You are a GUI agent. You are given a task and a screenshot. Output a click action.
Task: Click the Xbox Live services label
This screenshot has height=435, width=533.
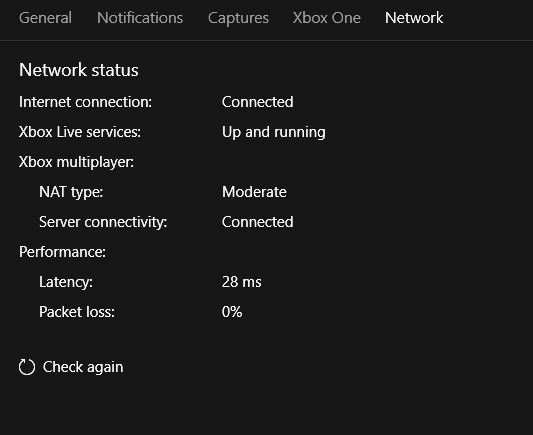point(80,132)
